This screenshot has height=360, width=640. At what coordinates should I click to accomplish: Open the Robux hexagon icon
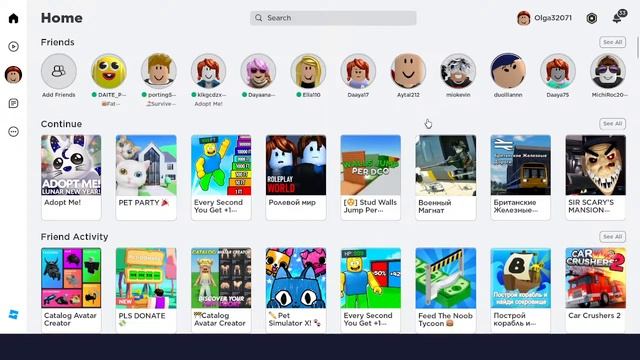coord(591,18)
